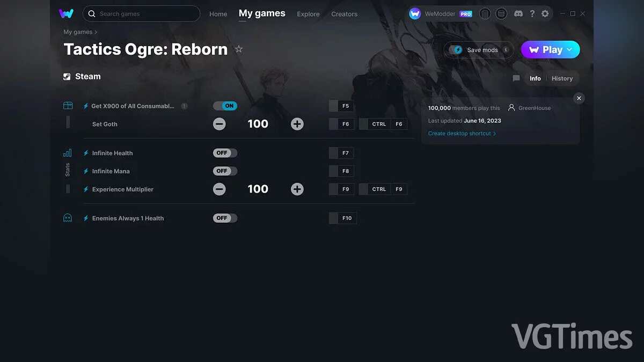Click the phone remote icon
Viewport: 644px width, 362px height.
coord(485,14)
